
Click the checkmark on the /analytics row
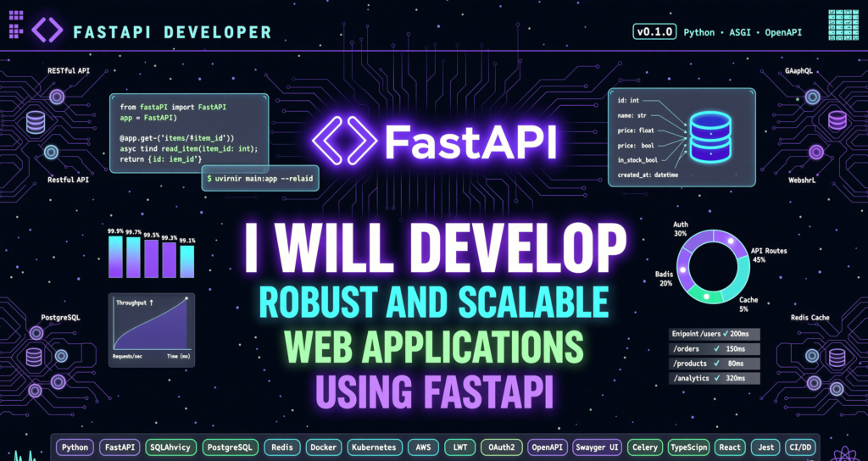point(717,379)
